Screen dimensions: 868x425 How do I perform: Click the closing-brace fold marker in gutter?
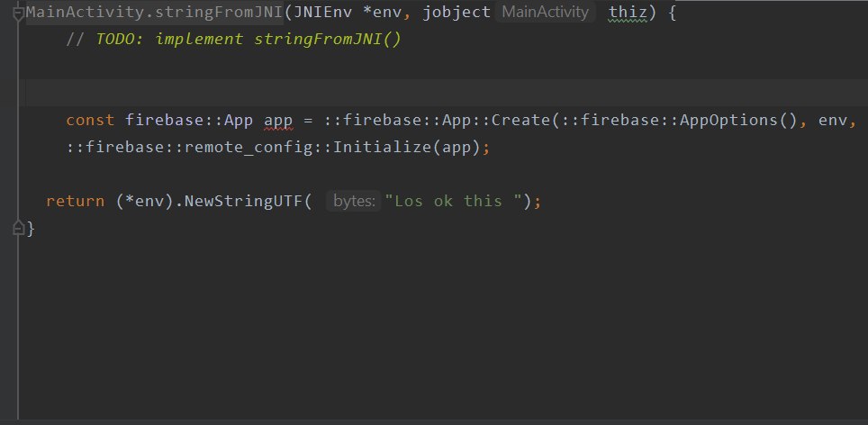[18, 228]
